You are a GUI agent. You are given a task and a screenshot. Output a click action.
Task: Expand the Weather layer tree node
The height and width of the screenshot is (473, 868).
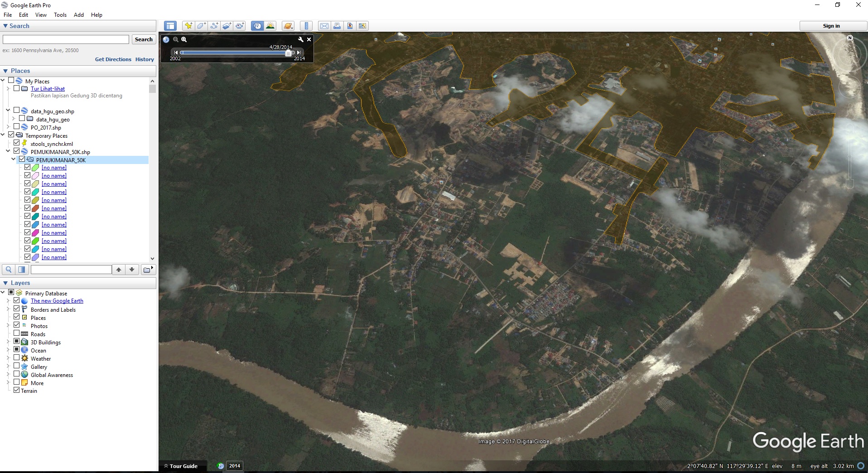(8, 358)
